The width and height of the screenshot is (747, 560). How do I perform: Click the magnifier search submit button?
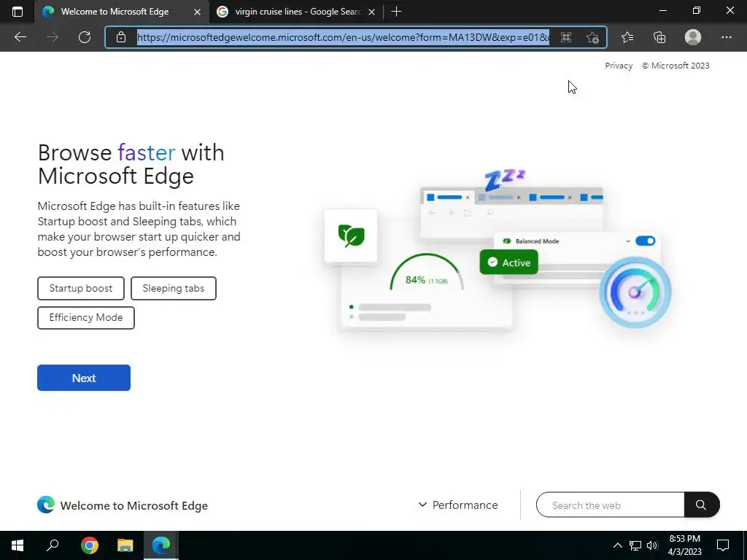[x=701, y=505]
